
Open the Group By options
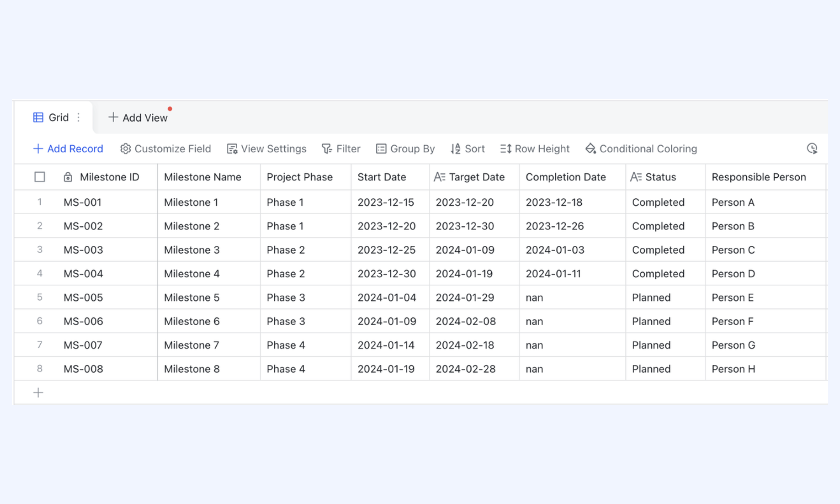point(405,149)
